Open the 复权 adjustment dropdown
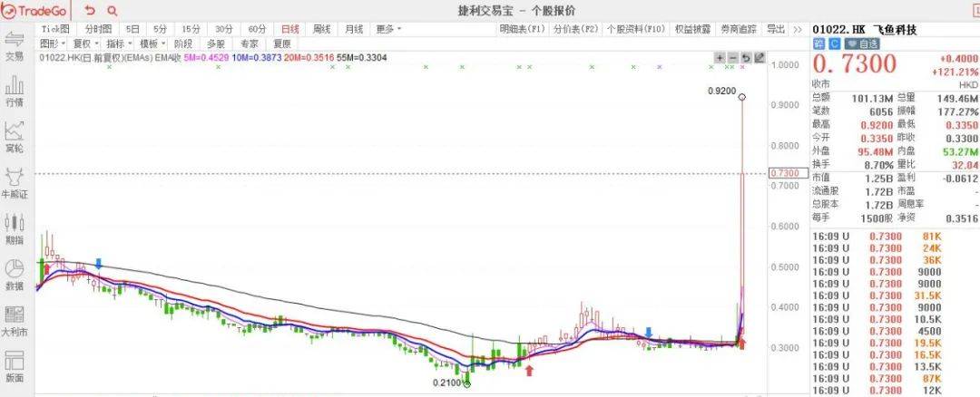The height and width of the screenshot is (397, 980). (84, 44)
